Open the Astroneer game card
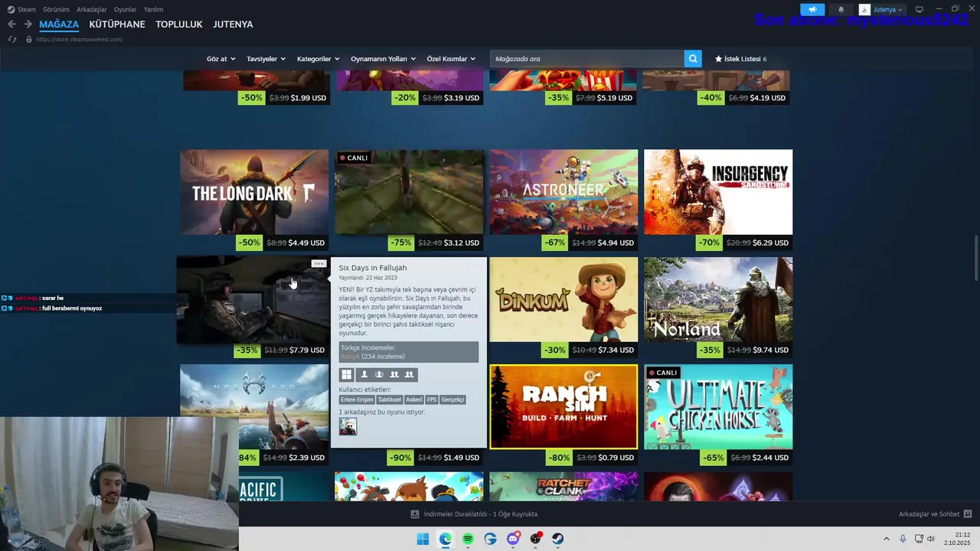Viewport: 980px width, 551px height. point(563,192)
